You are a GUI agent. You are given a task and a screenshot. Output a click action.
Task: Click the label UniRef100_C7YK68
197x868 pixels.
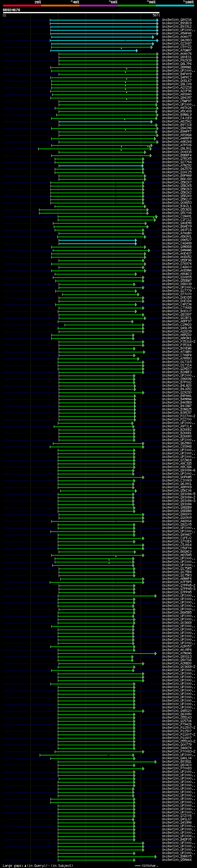(177, 308)
